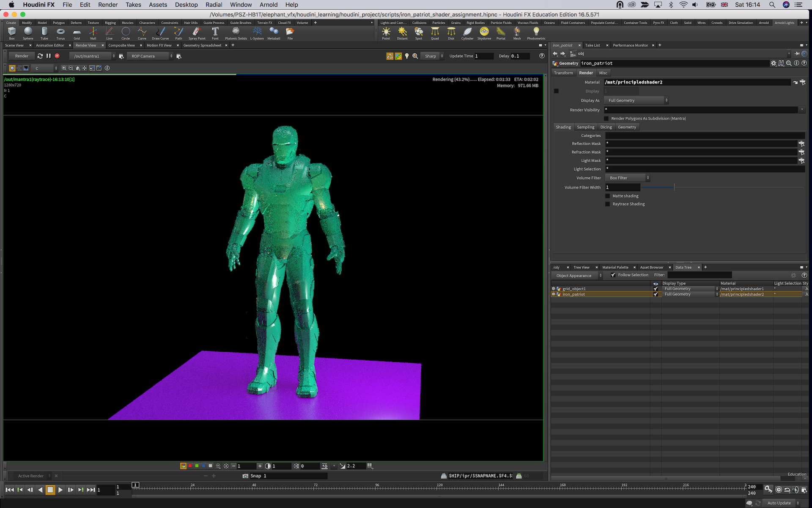Viewport: 812px width, 508px height.
Task: Toggle visibility checkmark for grid_object1
Action: coord(656,288)
